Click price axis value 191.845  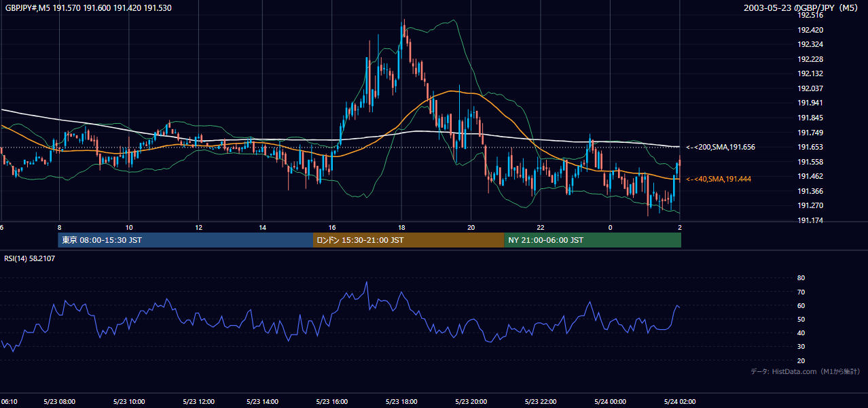pos(810,118)
